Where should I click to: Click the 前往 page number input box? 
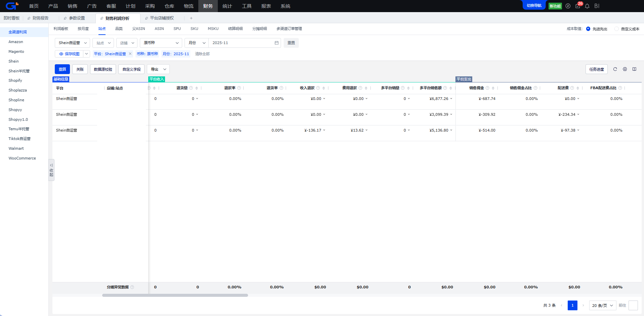[633, 305]
